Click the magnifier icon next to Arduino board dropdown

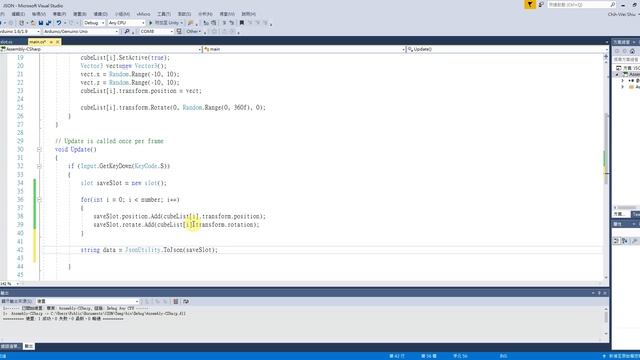pos(127,31)
